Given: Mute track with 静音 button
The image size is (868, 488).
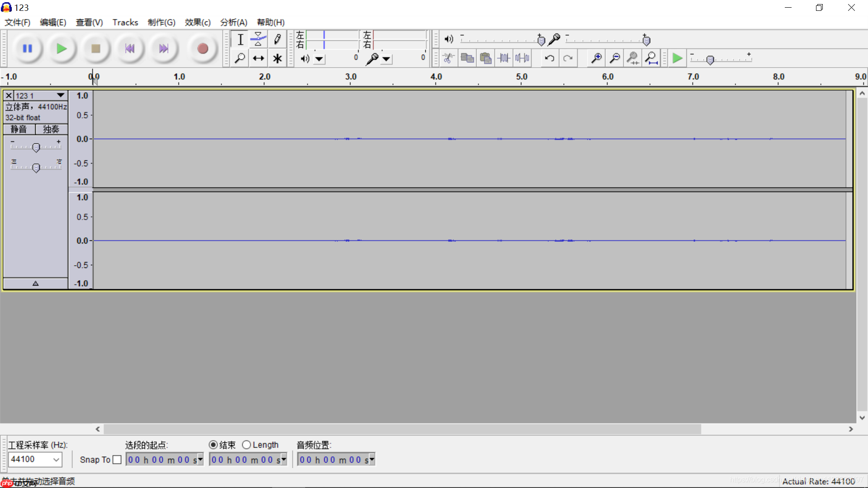Looking at the screenshot, I should [x=19, y=129].
